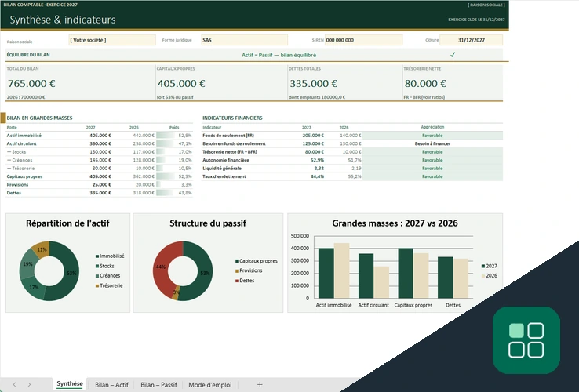Click the green grid app logo

tap(526, 340)
